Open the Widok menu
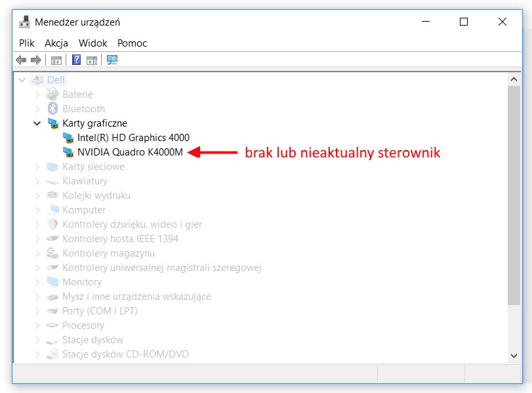This screenshot has width=532, height=393. click(x=93, y=43)
